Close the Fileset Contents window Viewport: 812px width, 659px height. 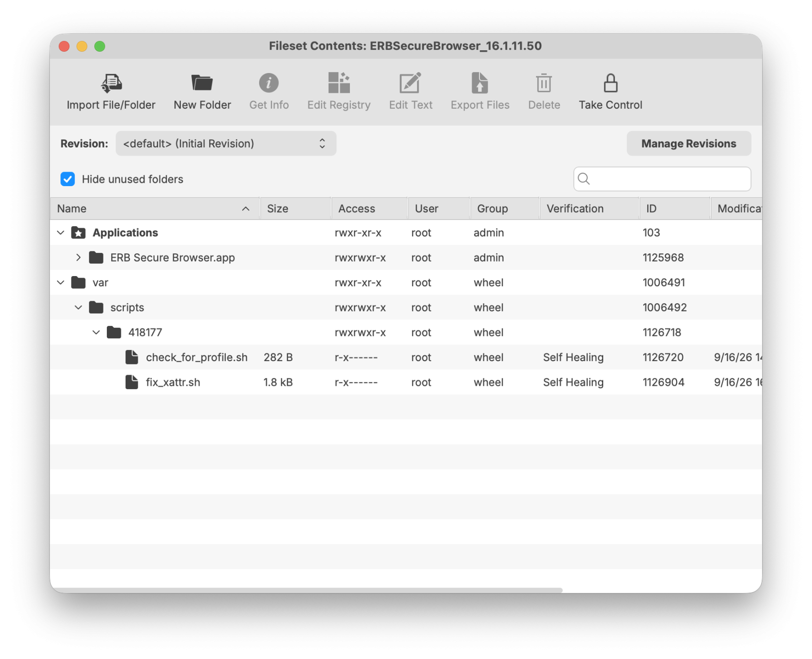pyautogui.click(x=64, y=46)
